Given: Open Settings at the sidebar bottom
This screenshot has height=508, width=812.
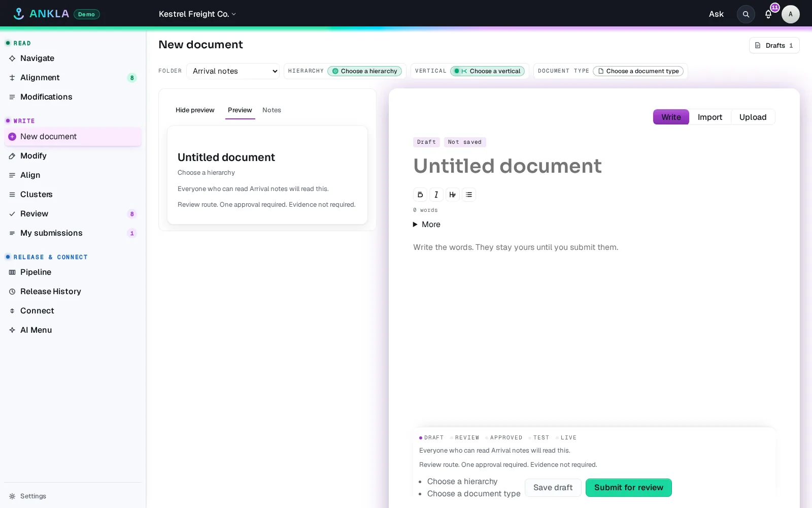Looking at the screenshot, I should click(x=73, y=496).
